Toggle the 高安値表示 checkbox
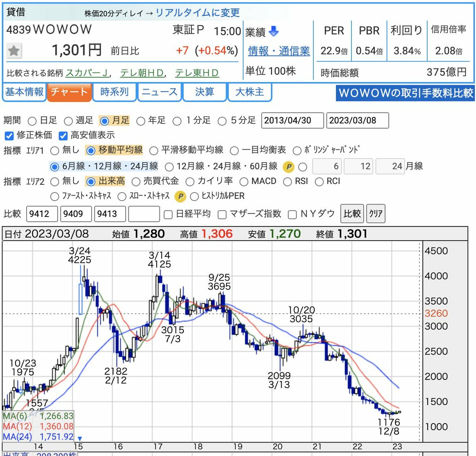The height and width of the screenshot is (456, 476). (x=63, y=136)
